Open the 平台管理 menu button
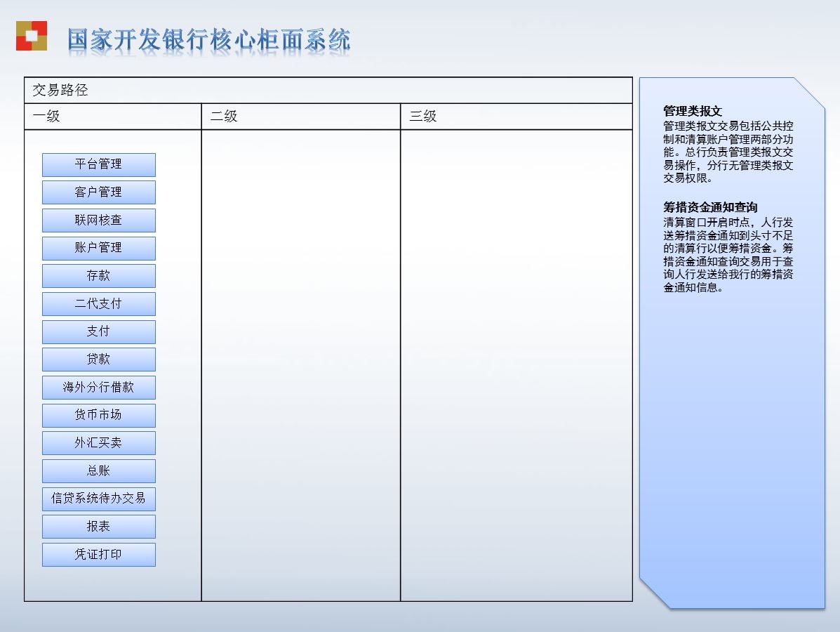Viewport: 840px width, 632px height. (x=98, y=164)
